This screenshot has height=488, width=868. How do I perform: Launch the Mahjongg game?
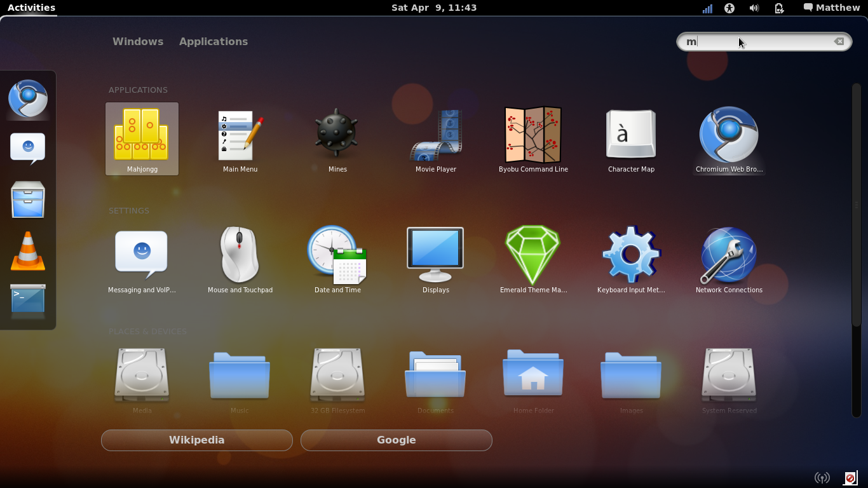(142, 139)
